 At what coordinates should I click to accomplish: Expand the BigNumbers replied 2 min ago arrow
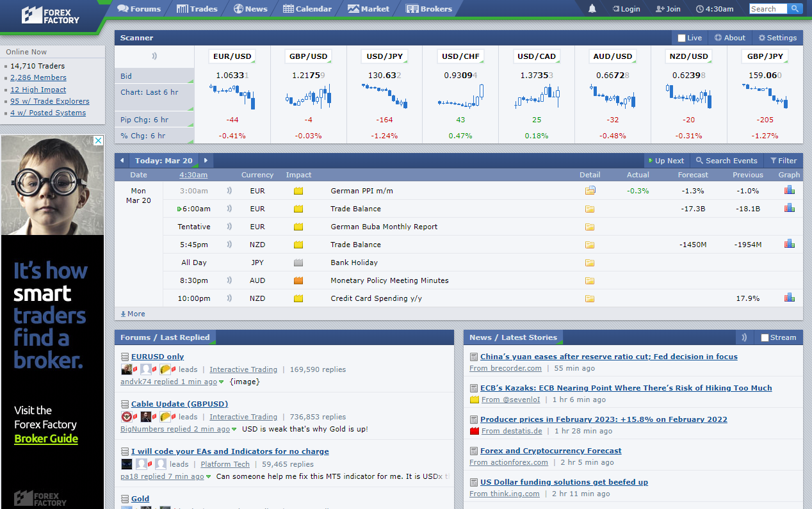(234, 430)
